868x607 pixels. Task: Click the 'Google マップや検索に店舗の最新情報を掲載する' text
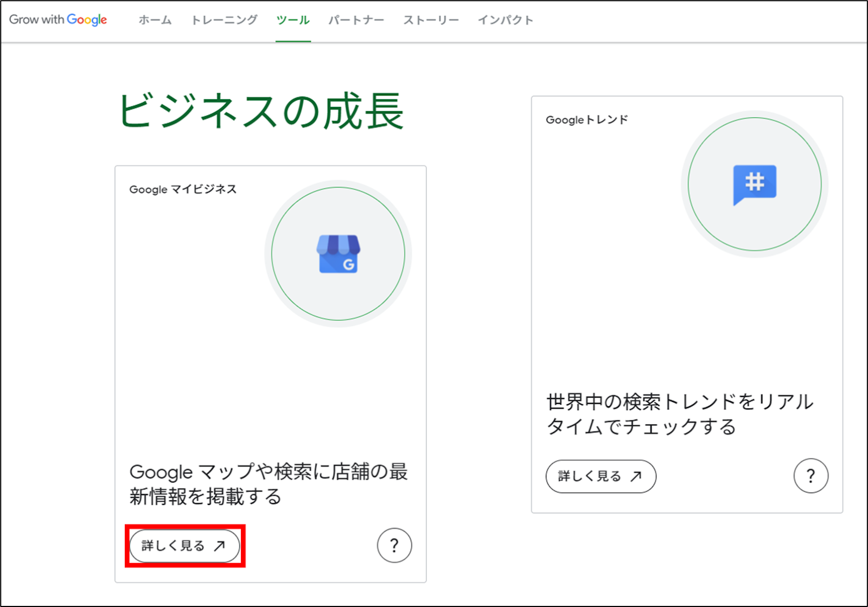[269, 484]
